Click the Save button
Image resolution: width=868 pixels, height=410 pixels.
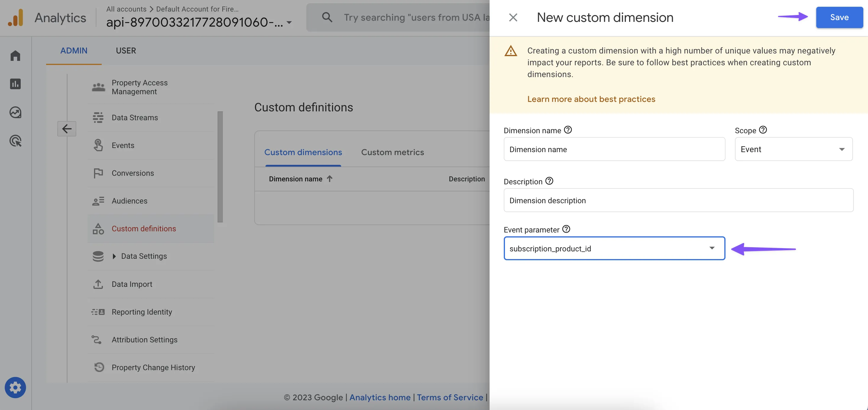839,17
